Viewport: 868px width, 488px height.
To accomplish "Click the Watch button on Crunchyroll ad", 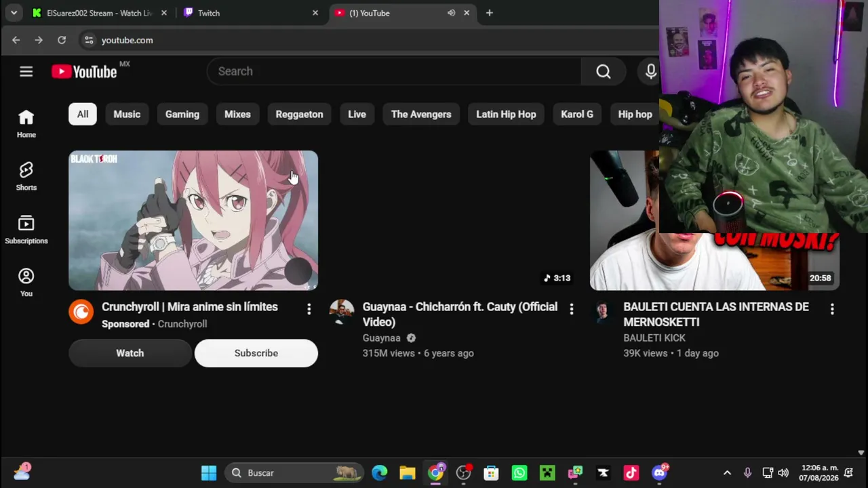I will click(130, 353).
